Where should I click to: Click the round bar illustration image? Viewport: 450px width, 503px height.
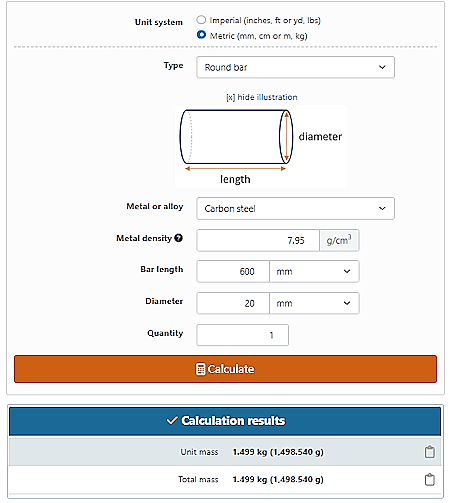(261, 146)
